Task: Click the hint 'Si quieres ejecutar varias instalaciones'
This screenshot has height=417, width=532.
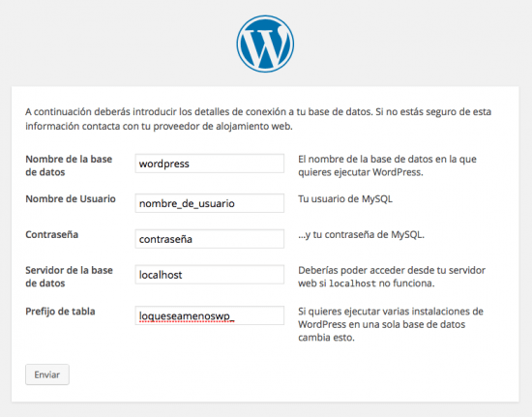Action: pyautogui.click(x=391, y=324)
